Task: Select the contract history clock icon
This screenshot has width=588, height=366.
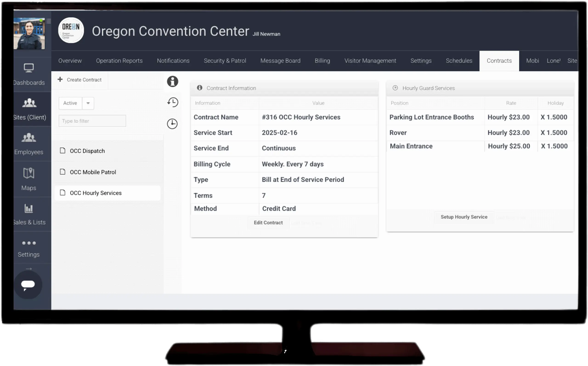Action: coord(172,102)
